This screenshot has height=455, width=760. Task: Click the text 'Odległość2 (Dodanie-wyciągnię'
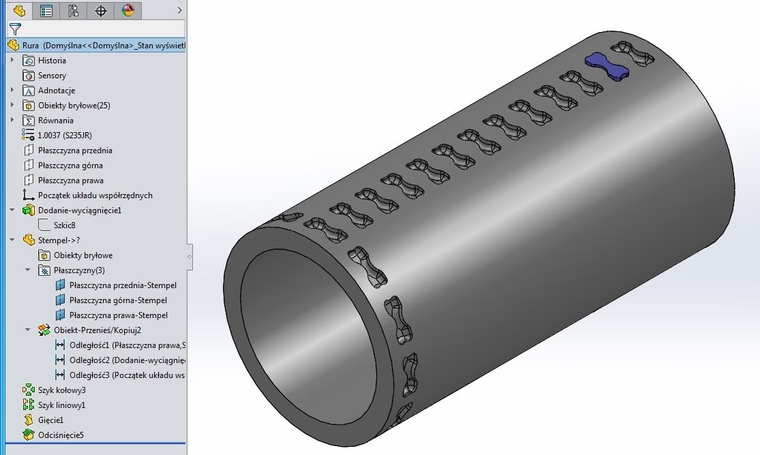(x=127, y=360)
